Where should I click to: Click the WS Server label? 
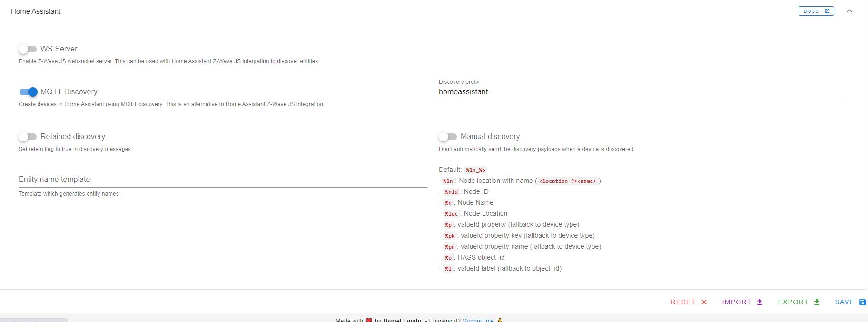pos(59,49)
